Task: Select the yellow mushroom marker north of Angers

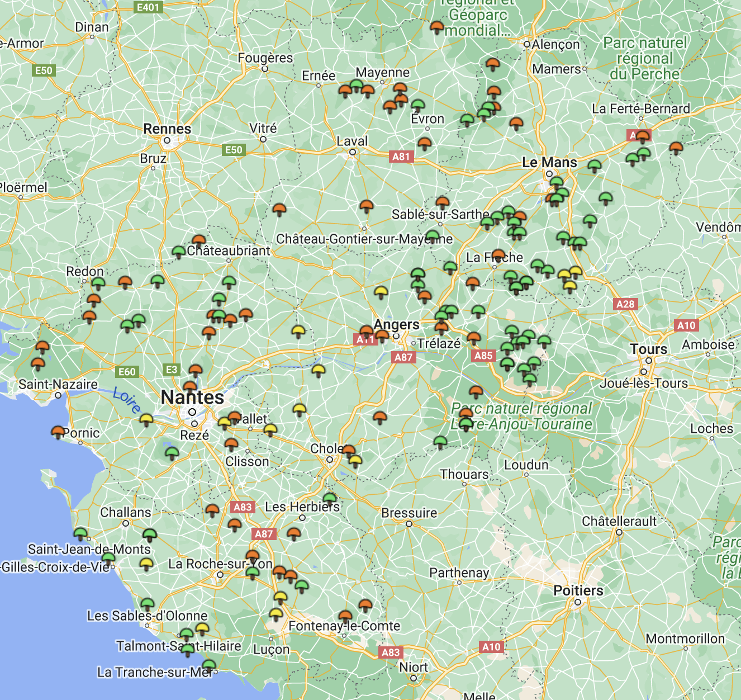Action: [x=381, y=292]
